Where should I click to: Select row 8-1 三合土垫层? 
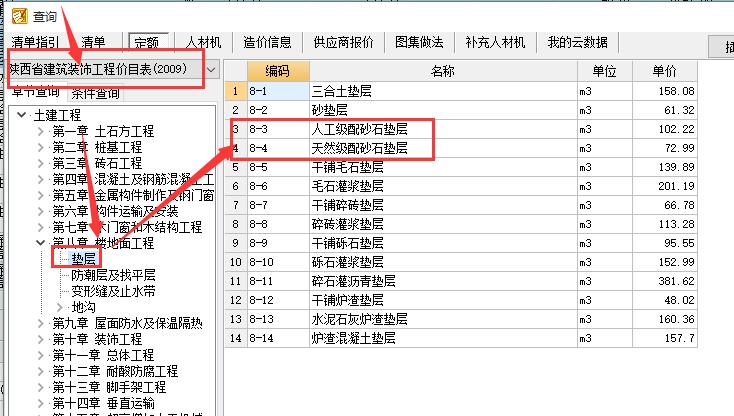(x=461, y=91)
